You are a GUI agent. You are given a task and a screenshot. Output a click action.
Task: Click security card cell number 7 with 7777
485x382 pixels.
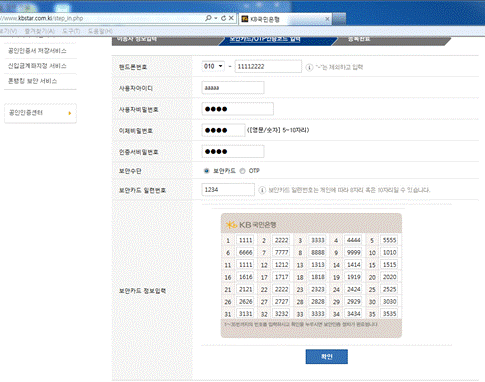(x=281, y=252)
